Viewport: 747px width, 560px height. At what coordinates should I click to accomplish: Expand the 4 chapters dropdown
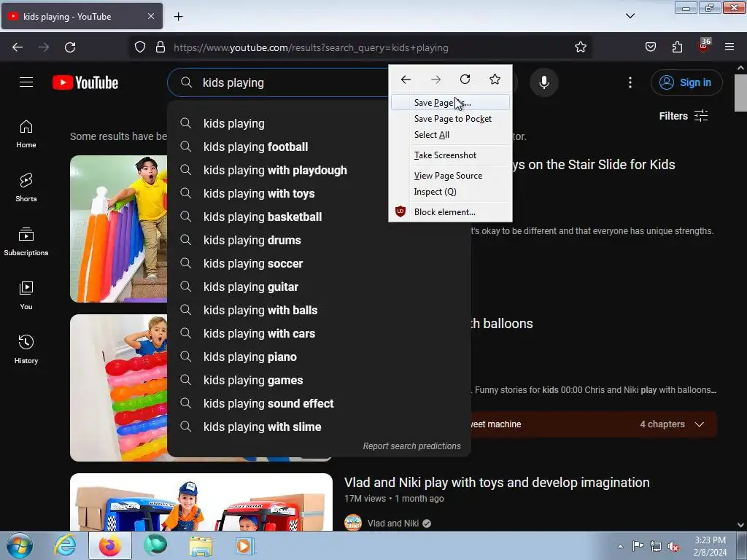point(672,424)
